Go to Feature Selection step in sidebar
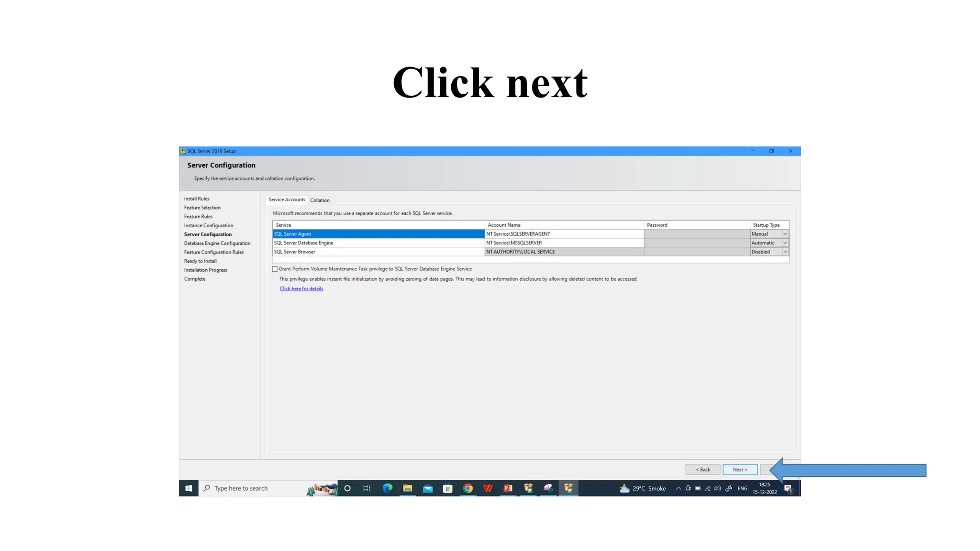This screenshot has height=551, width=980. [202, 208]
